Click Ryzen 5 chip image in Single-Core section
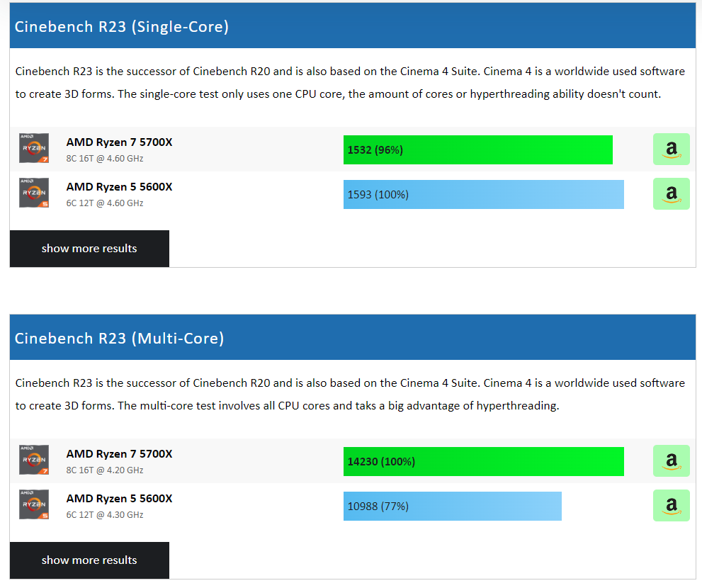702x588 pixels. point(34,193)
